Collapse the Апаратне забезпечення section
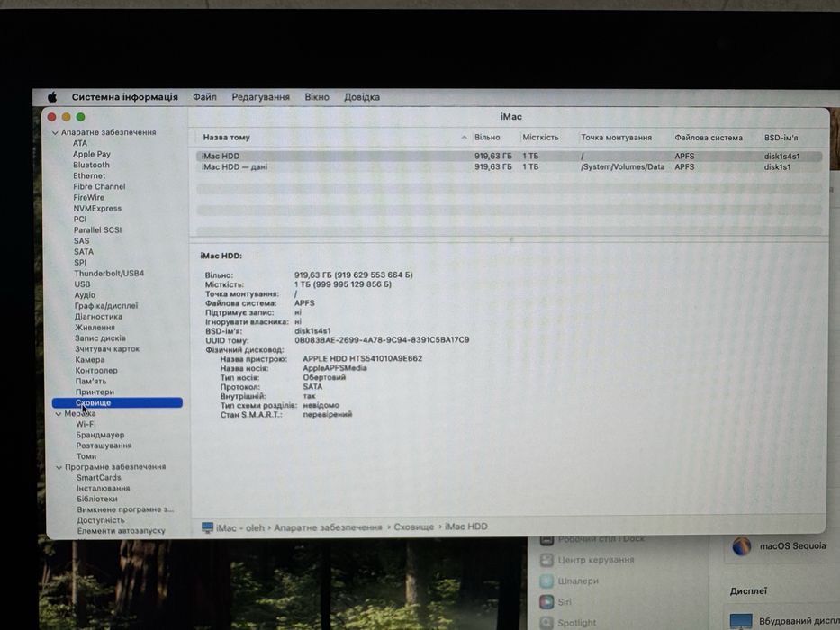The height and width of the screenshot is (630, 840). 55,132
